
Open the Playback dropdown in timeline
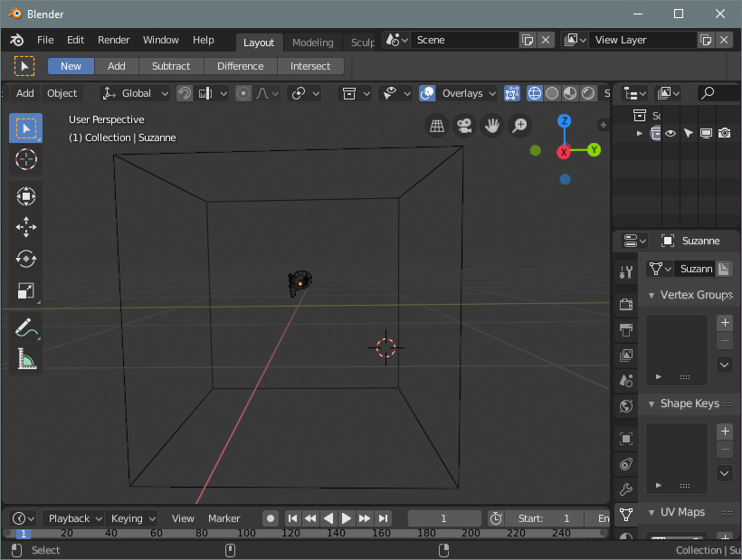point(74,518)
